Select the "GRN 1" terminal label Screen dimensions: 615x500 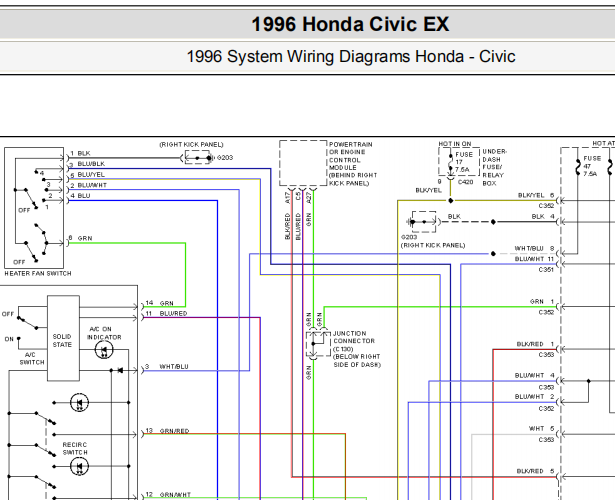(542, 301)
